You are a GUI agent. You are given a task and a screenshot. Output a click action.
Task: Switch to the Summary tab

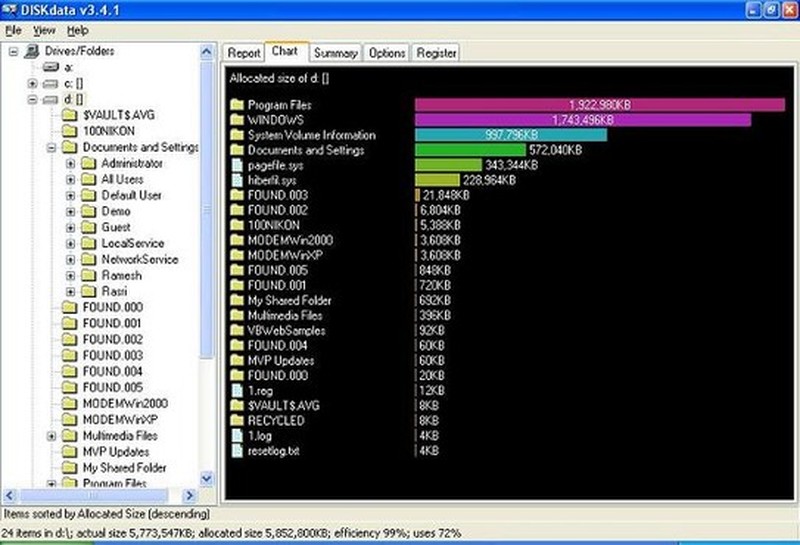coord(335,53)
